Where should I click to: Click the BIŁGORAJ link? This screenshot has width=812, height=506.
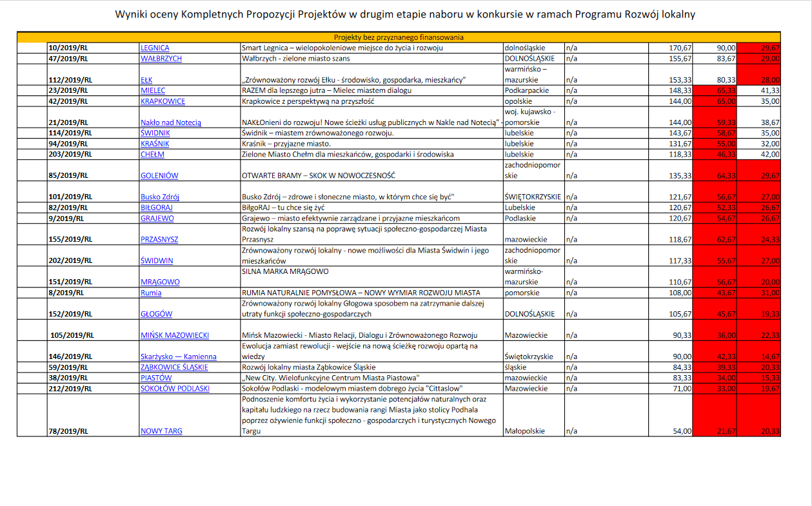157,208
